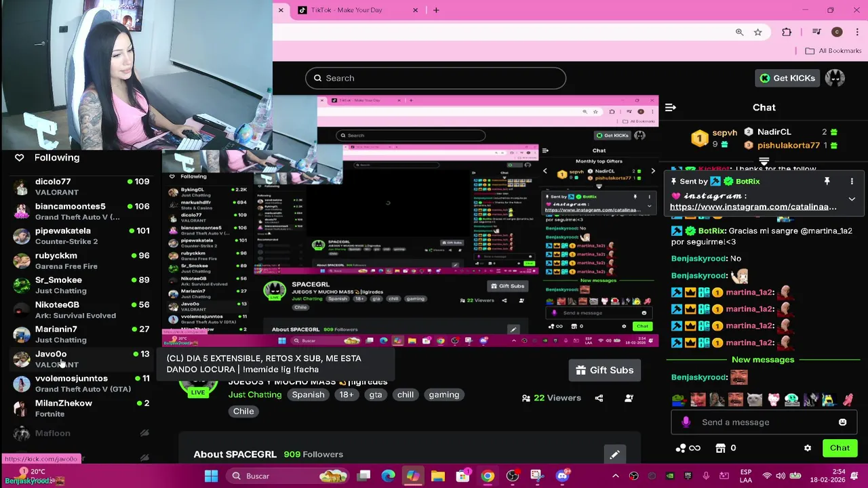Jump to New messages in chat
This screenshot has height=488, width=868.
tap(763, 360)
